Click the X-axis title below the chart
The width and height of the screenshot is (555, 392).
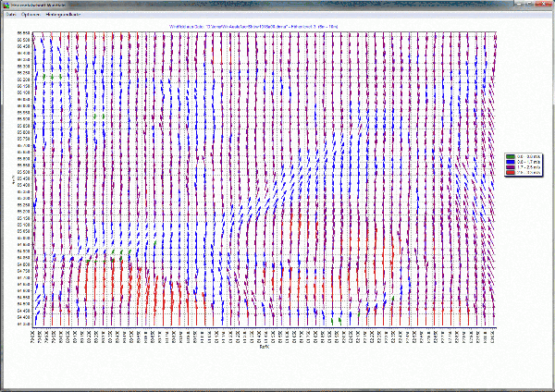click(x=264, y=352)
